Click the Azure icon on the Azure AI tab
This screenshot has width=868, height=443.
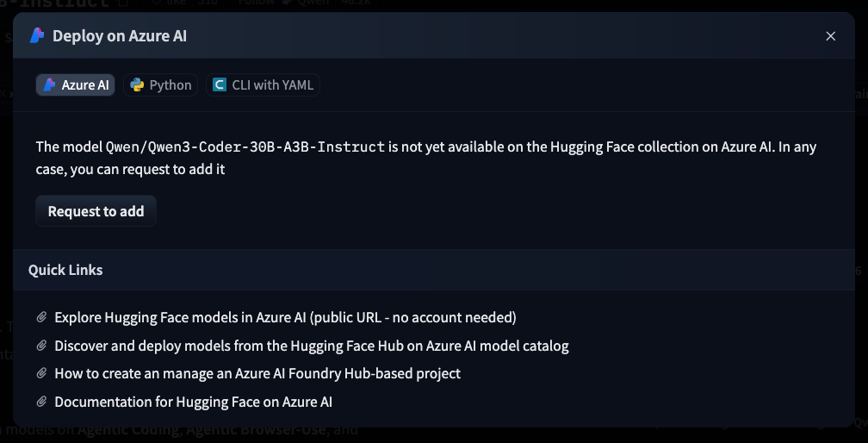coord(50,84)
